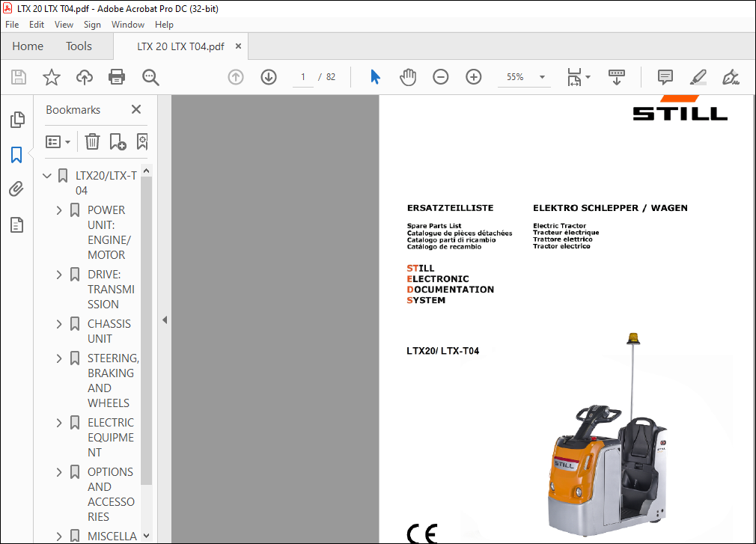This screenshot has height=544, width=756.
Task: Open the File menu
Action: pyautogui.click(x=12, y=25)
